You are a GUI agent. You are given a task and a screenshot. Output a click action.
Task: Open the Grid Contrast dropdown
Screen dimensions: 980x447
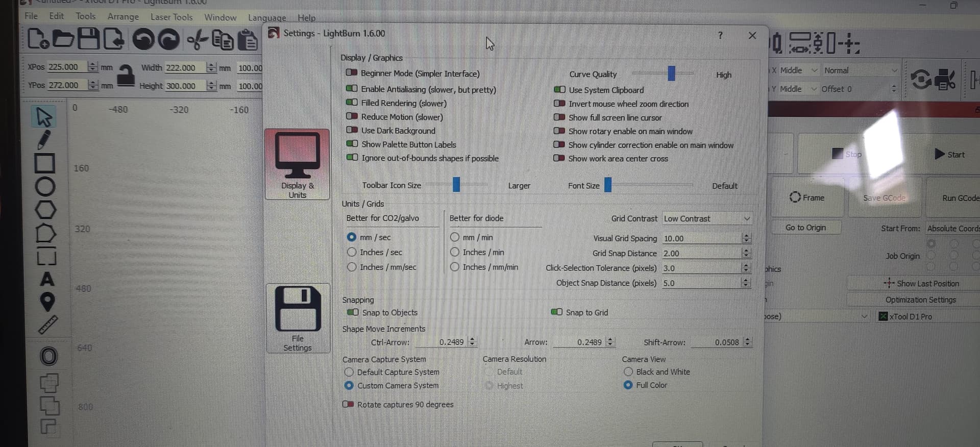point(706,218)
